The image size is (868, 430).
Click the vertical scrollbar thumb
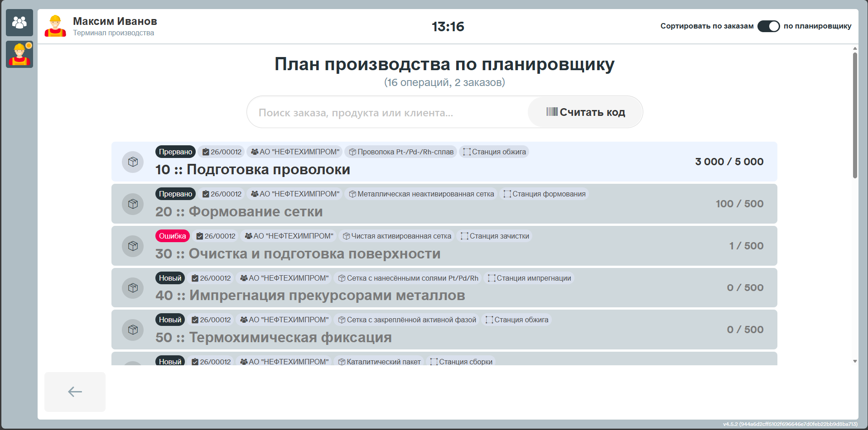pyautogui.click(x=855, y=115)
